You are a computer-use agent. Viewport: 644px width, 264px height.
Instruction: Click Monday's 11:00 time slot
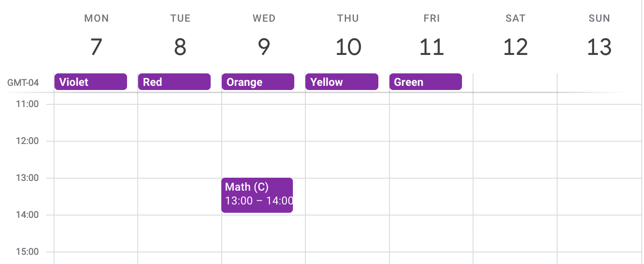96,122
